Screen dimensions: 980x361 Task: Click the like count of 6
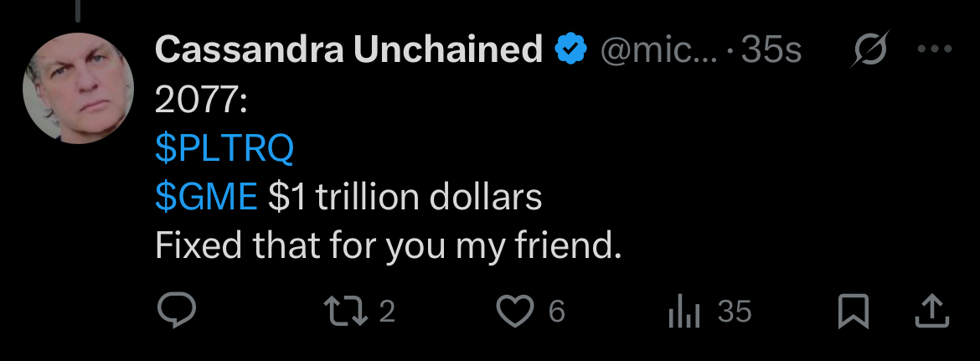tap(556, 311)
